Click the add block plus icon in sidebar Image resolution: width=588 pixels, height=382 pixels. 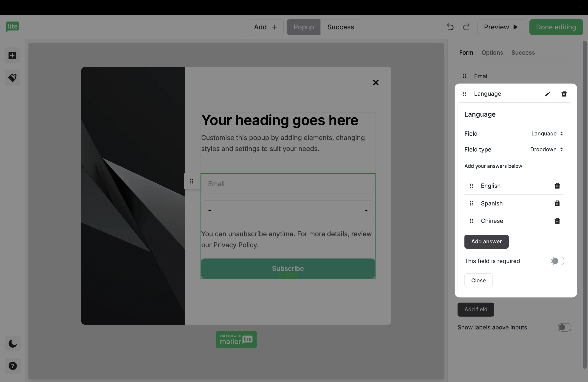point(12,55)
